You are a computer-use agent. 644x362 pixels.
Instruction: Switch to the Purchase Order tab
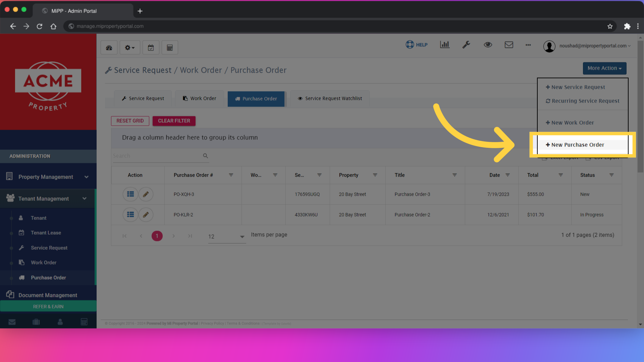(x=256, y=99)
